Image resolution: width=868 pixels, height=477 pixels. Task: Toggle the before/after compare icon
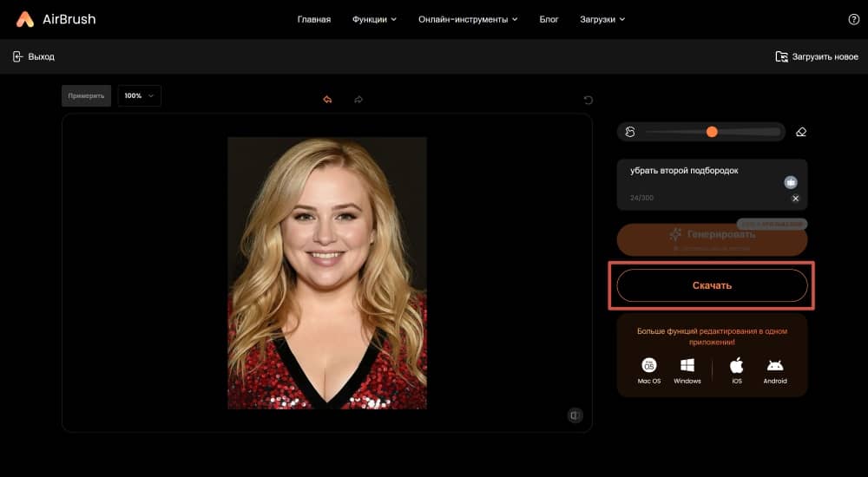[575, 415]
